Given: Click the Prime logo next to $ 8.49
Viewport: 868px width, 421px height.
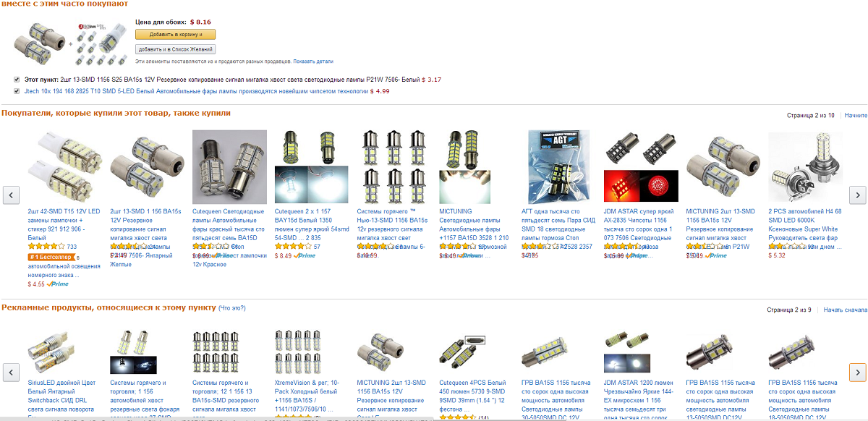Looking at the screenshot, I should pyautogui.click(x=305, y=255).
